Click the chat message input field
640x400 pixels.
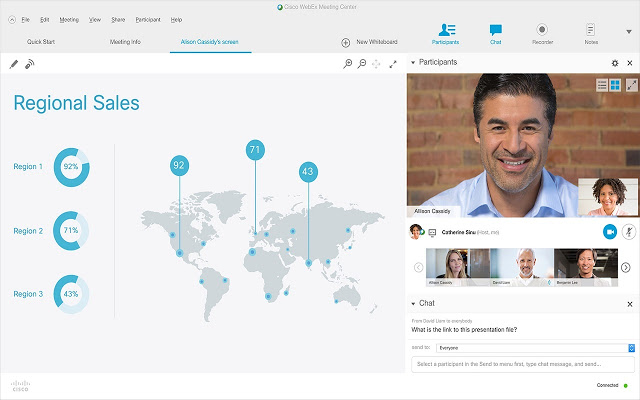tap(521, 365)
